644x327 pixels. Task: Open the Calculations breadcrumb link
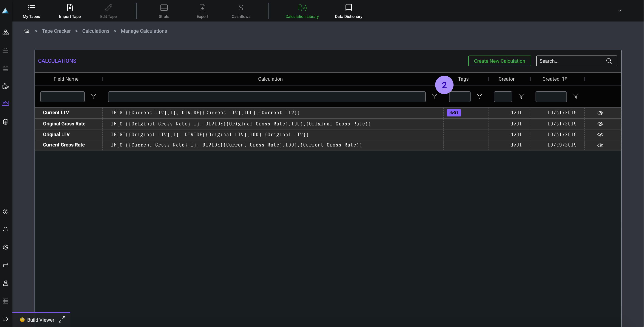click(x=96, y=31)
